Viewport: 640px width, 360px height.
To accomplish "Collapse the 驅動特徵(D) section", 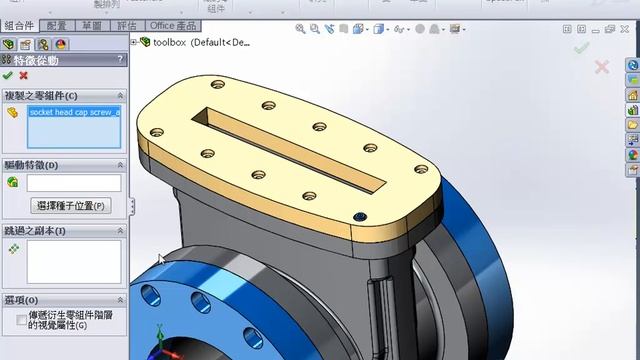I will click(120, 165).
